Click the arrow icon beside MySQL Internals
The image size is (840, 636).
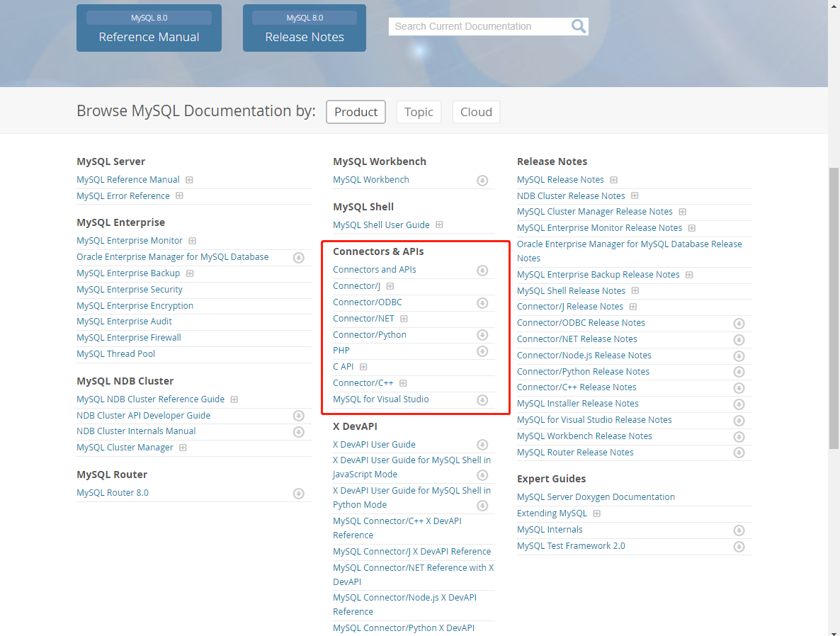739,530
